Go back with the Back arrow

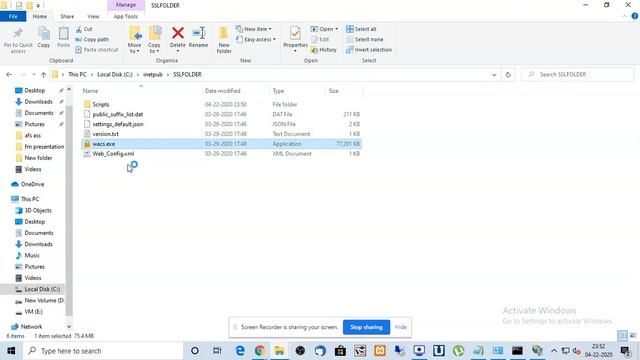9,75
